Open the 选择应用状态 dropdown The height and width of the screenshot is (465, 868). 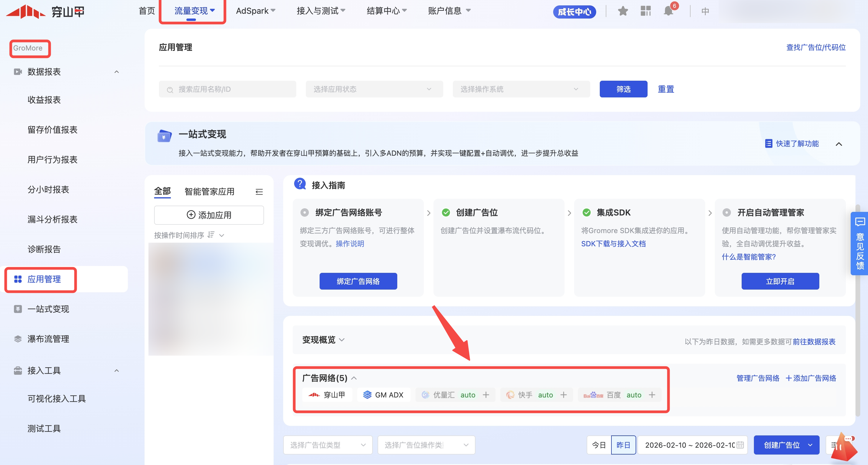374,89
